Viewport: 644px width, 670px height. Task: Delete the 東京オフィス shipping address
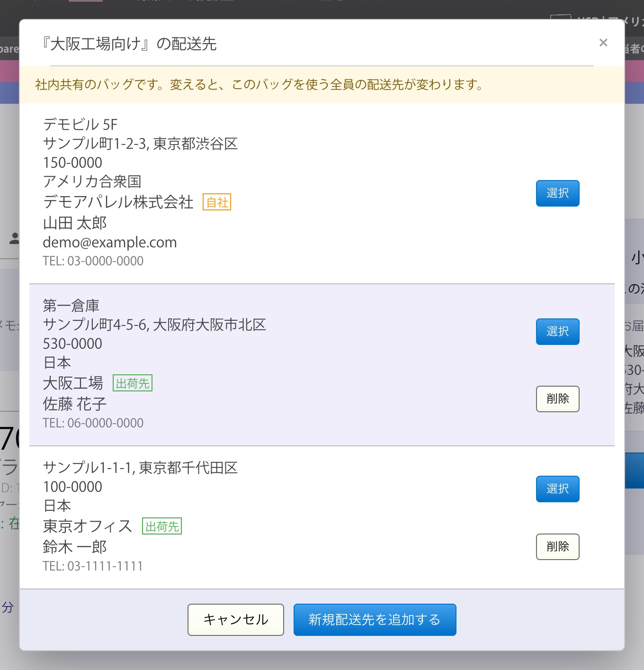(x=557, y=547)
